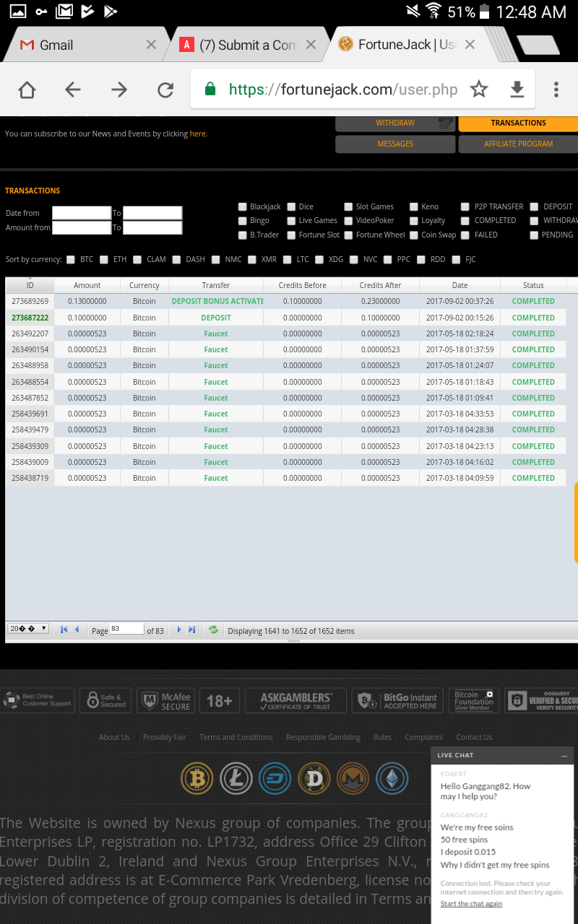
Task: Tick the PENDING status checkbox
Action: (x=535, y=235)
